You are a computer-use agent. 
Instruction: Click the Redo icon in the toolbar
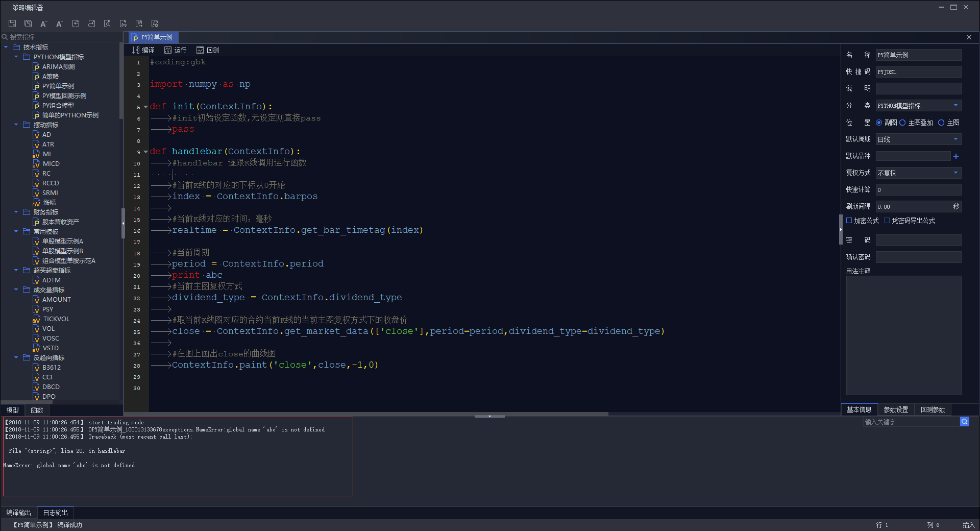[91, 23]
